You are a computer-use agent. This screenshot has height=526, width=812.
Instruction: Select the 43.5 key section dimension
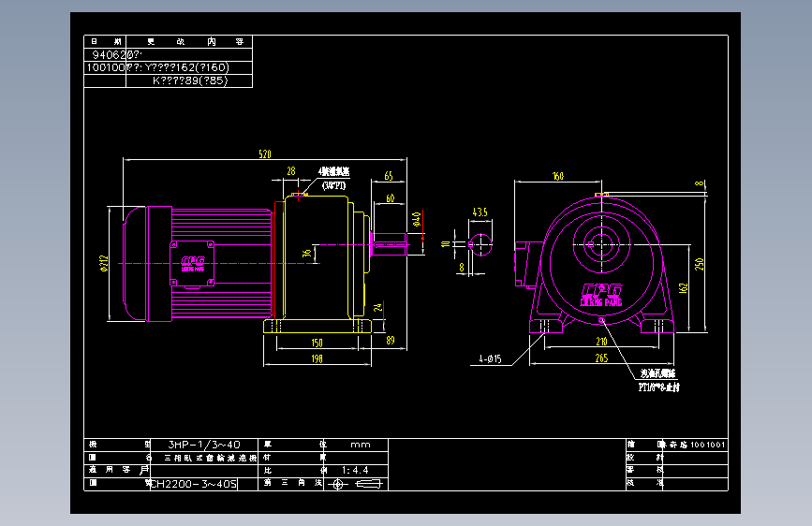point(480,212)
